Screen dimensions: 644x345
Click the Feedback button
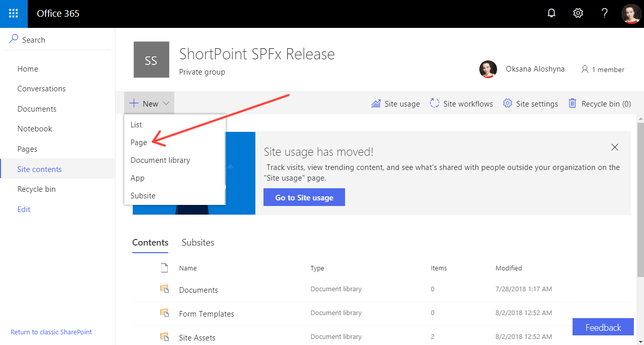point(602,327)
